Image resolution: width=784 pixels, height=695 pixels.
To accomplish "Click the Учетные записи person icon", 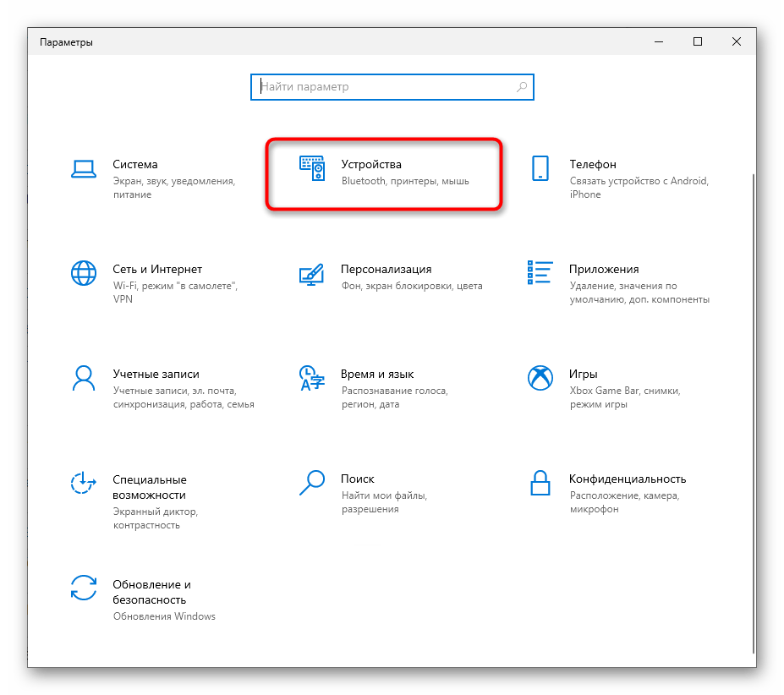I will click(84, 378).
